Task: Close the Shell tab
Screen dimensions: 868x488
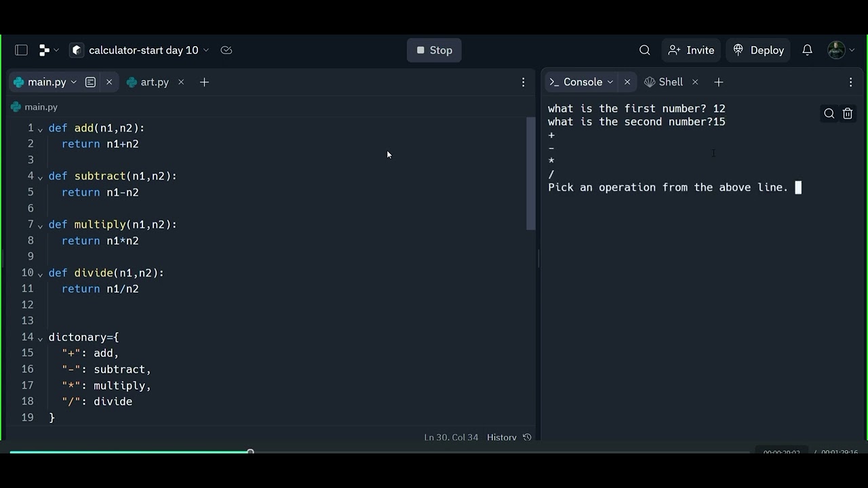Action: click(695, 82)
